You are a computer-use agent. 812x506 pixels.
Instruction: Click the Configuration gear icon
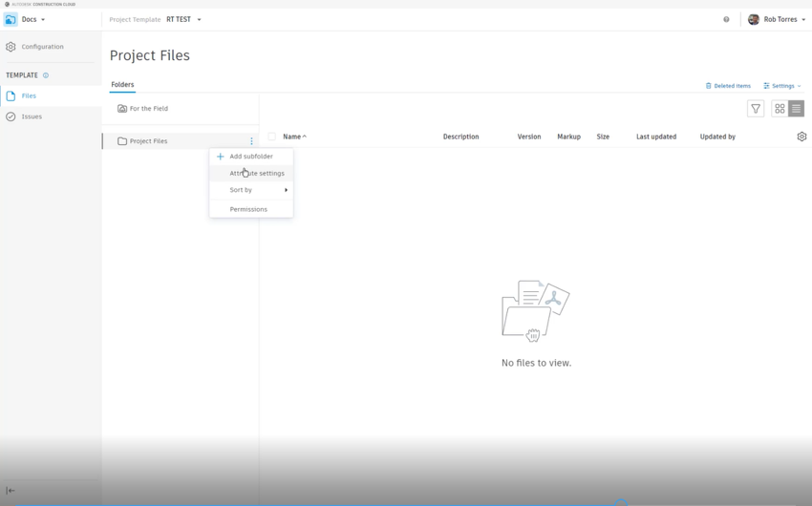point(11,47)
